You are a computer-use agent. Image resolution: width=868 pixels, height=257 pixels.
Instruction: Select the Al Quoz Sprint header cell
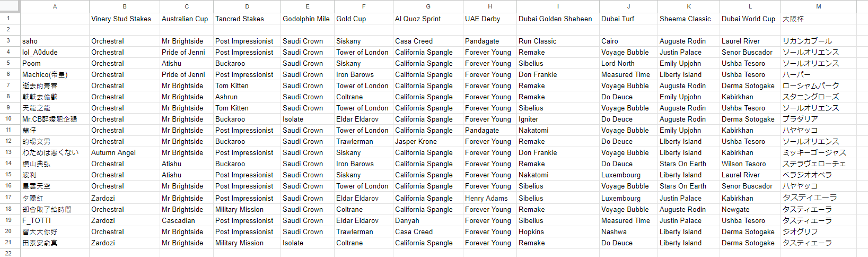click(428, 19)
